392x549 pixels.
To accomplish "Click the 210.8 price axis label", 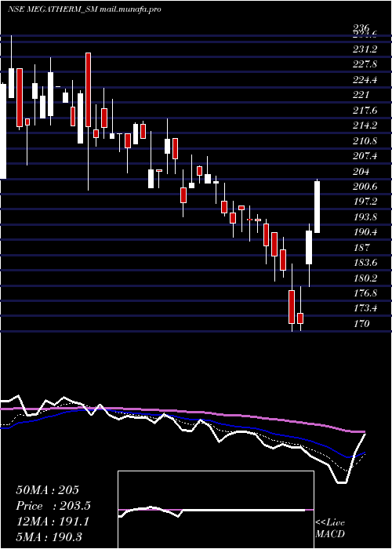I will pos(365,141).
